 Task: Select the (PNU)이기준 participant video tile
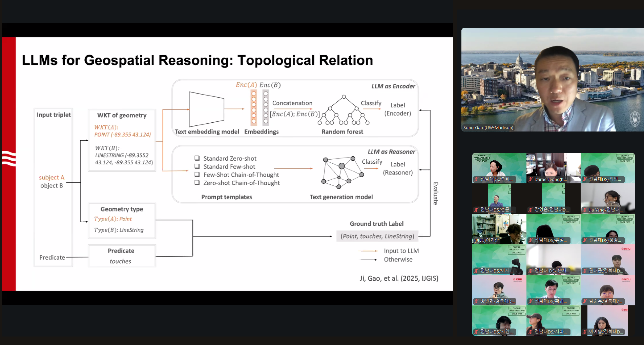(x=499, y=229)
